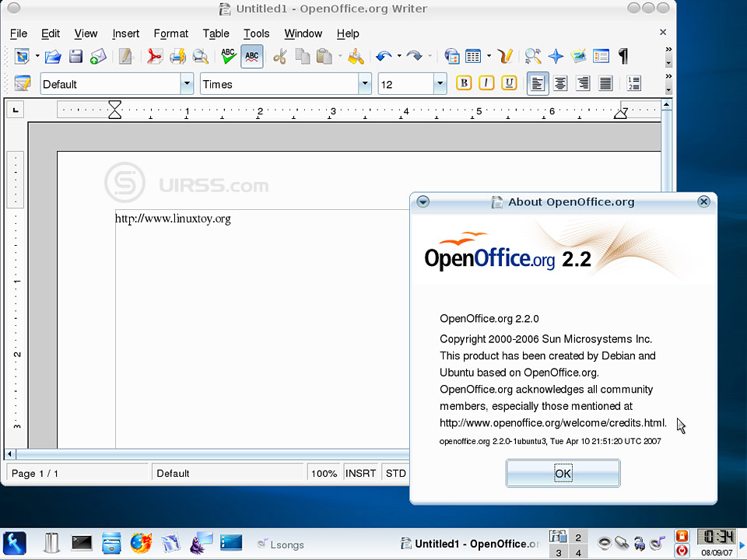Click the Cut scissors icon
Viewport: 747px width, 560px height.
[280, 56]
